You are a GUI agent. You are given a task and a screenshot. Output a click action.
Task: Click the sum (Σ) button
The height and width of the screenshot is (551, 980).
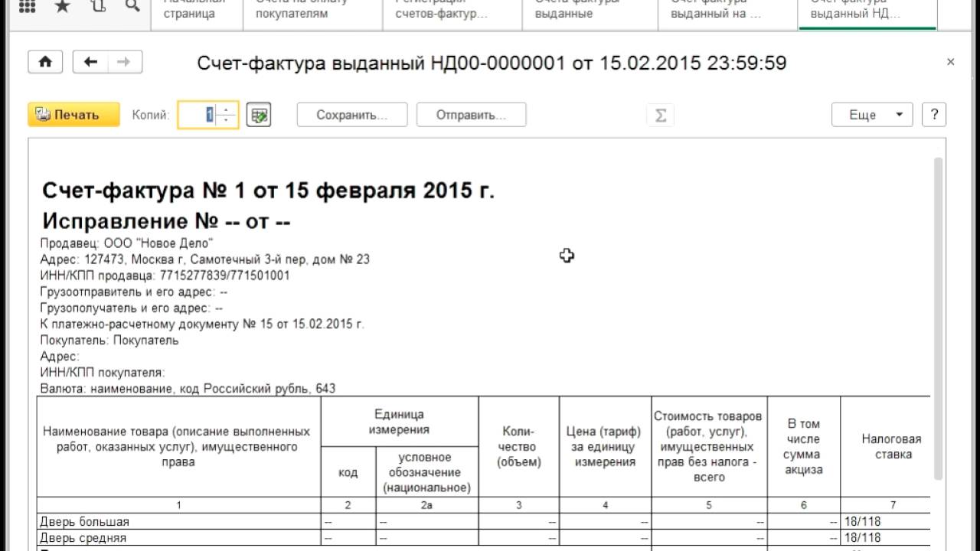pyautogui.click(x=661, y=115)
